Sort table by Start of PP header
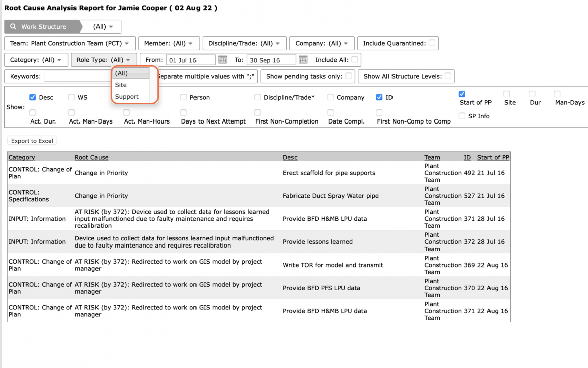This screenshot has height=368, width=588. point(493,158)
